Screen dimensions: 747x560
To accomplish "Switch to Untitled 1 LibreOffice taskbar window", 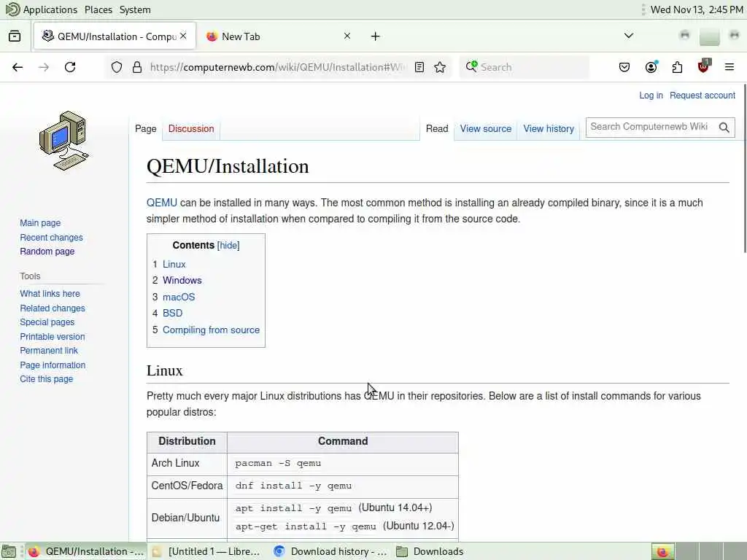I will tap(206, 551).
